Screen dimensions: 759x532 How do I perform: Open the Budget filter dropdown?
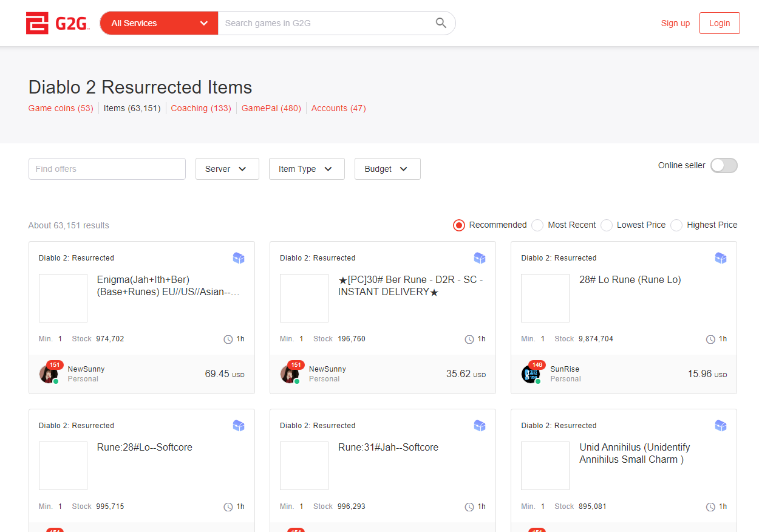click(x=387, y=169)
